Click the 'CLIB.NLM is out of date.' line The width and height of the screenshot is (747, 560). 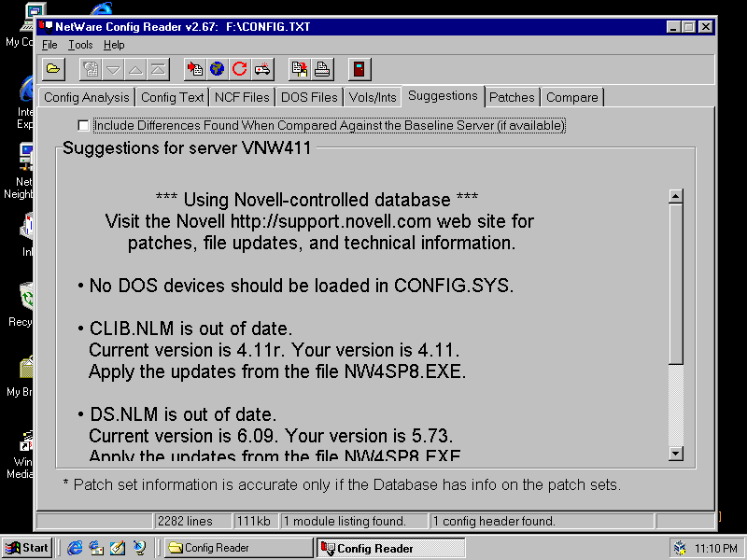click(x=190, y=329)
